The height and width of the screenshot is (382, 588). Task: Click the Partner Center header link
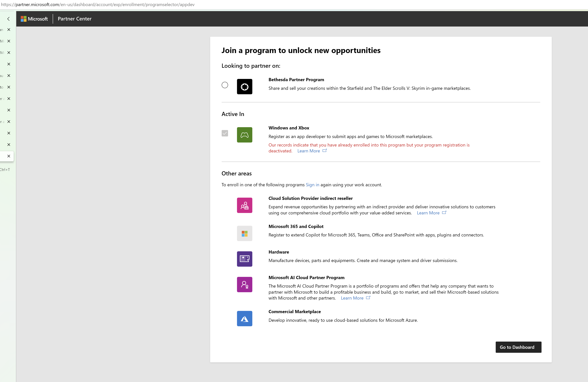tap(74, 19)
